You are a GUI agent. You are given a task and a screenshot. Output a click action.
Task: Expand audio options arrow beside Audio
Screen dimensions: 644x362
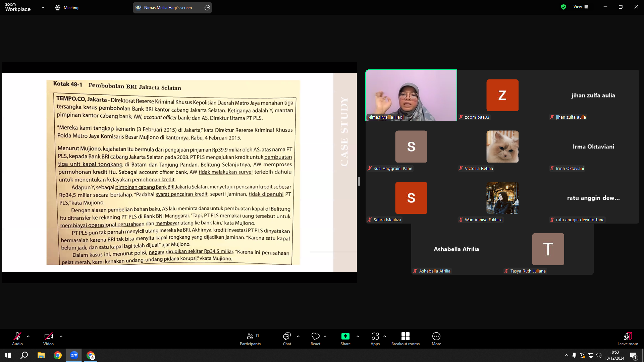[x=28, y=336]
